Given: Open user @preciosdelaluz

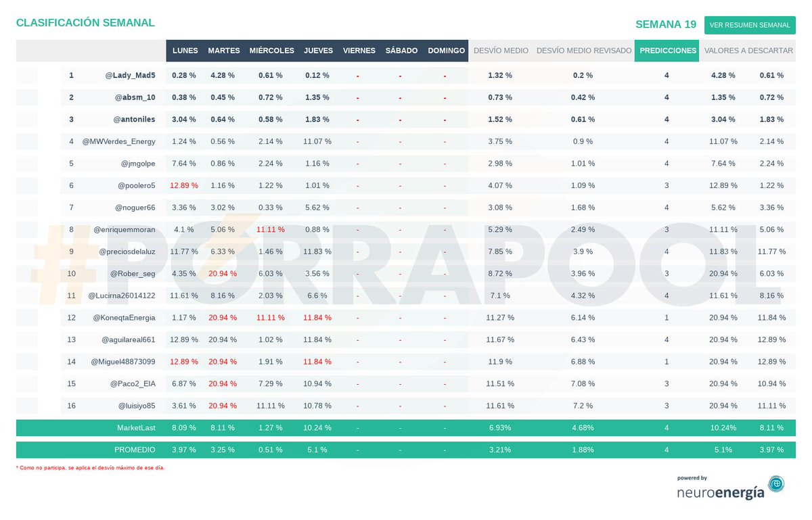Looking at the screenshot, I should 127,252.
